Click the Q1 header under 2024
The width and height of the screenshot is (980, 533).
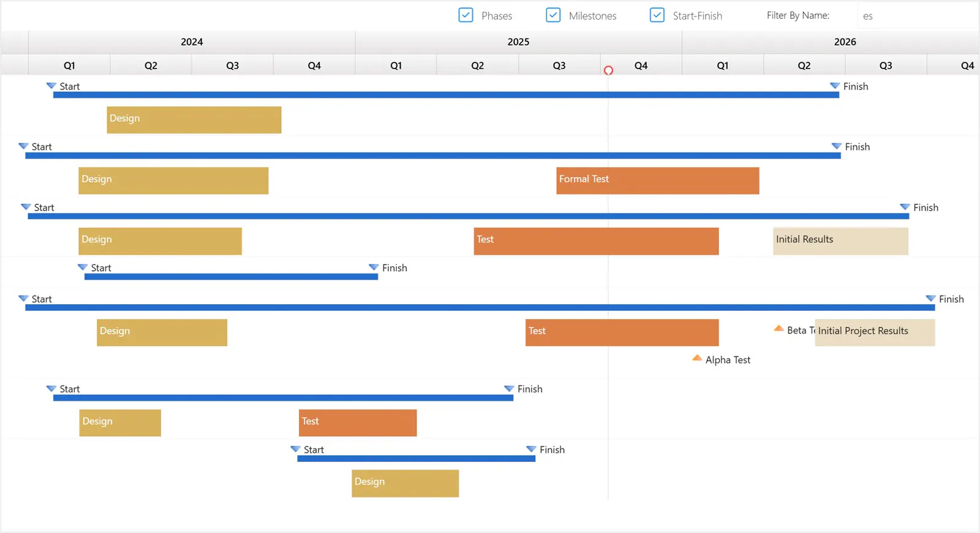point(69,65)
